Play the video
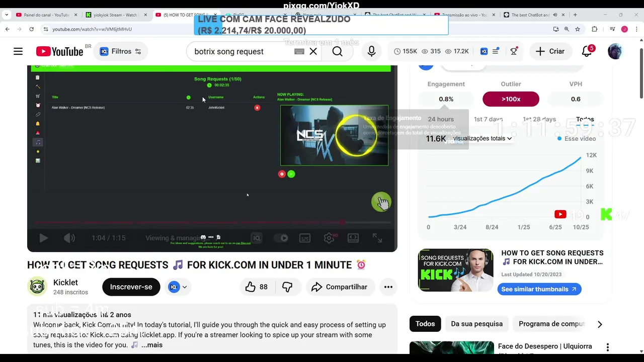This screenshot has height=362, width=644. (x=43, y=238)
